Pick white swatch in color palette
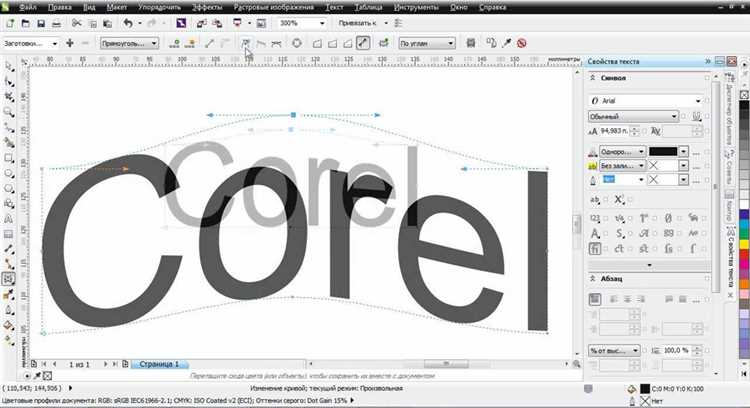 click(744, 204)
